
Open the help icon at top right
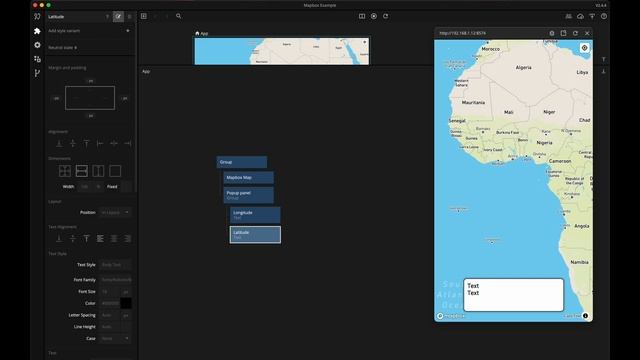(604, 16)
